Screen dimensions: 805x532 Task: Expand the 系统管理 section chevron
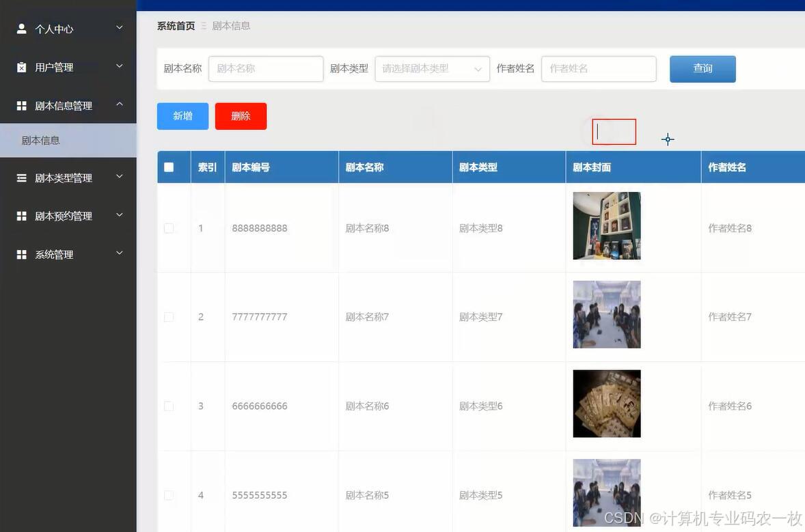tap(119, 254)
